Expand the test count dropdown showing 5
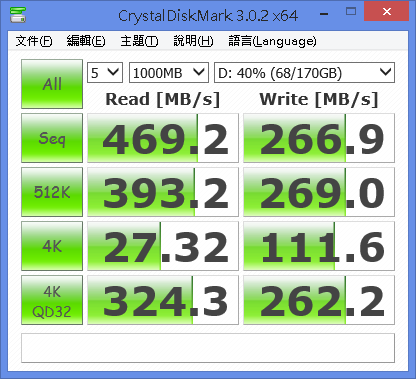This screenshot has width=416, height=379. pos(105,72)
